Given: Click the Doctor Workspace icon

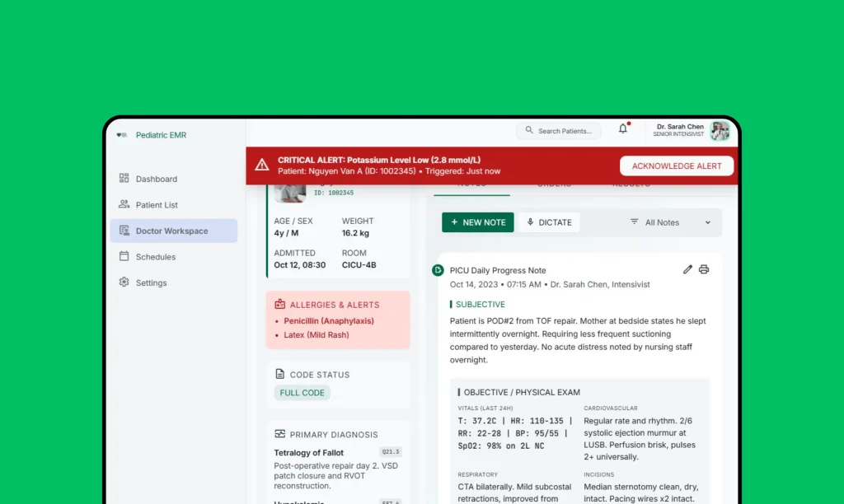Looking at the screenshot, I should tap(124, 231).
